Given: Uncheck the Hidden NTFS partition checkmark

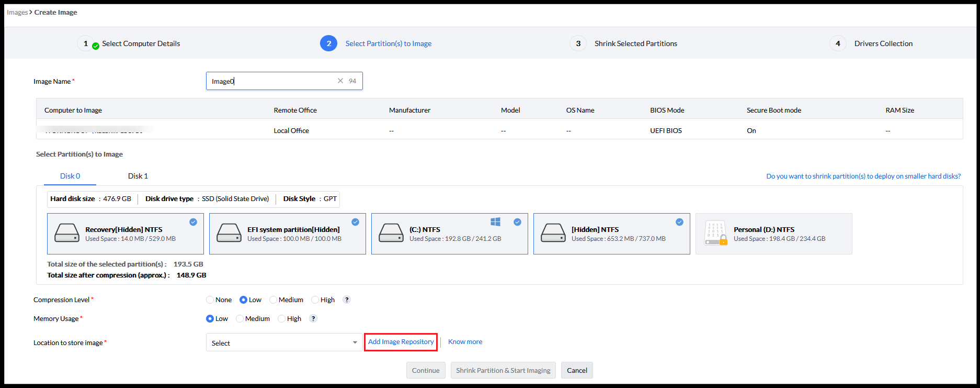Looking at the screenshot, I should click(679, 222).
